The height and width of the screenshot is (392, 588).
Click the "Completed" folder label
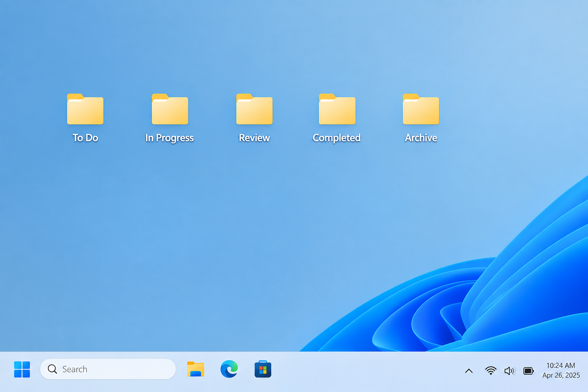(337, 138)
